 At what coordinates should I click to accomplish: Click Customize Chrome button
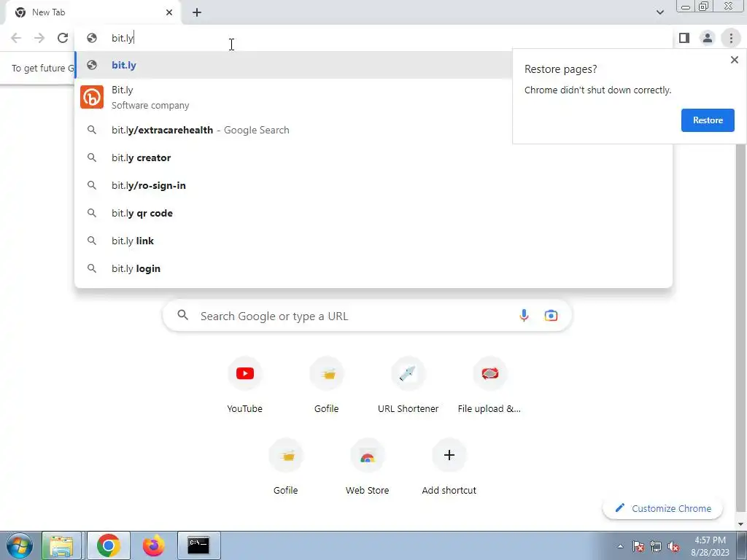[662, 508]
